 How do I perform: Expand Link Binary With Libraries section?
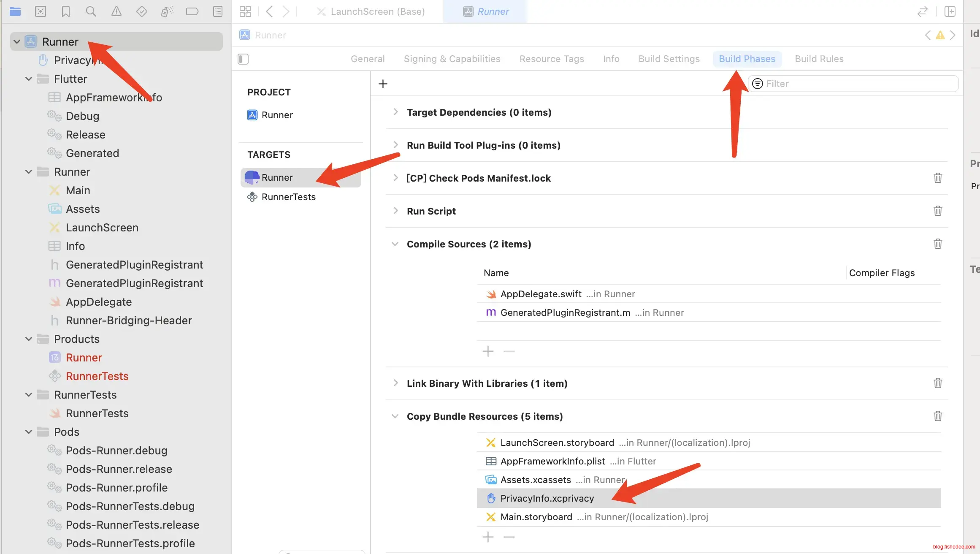[395, 383]
